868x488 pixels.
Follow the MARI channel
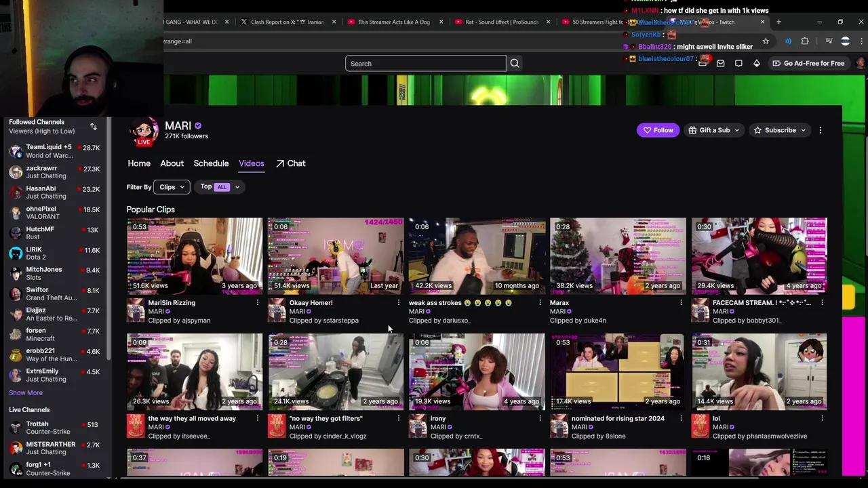658,130
